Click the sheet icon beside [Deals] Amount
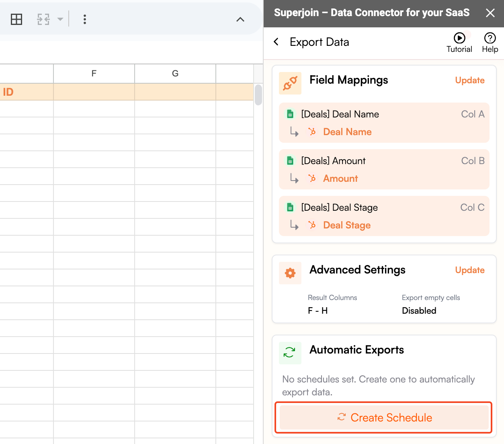Image resolution: width=504 pixels, height=444 pixels. coord(290,161)
